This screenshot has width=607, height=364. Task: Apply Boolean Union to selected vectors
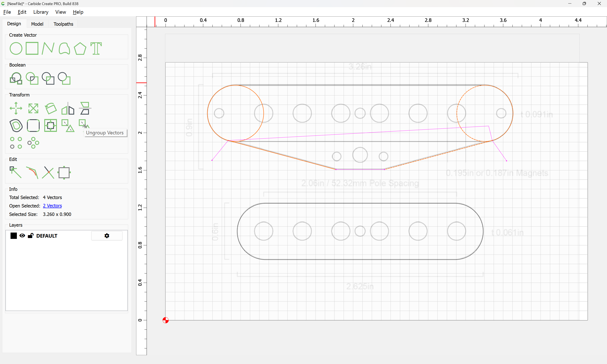(x=16, y=79)
